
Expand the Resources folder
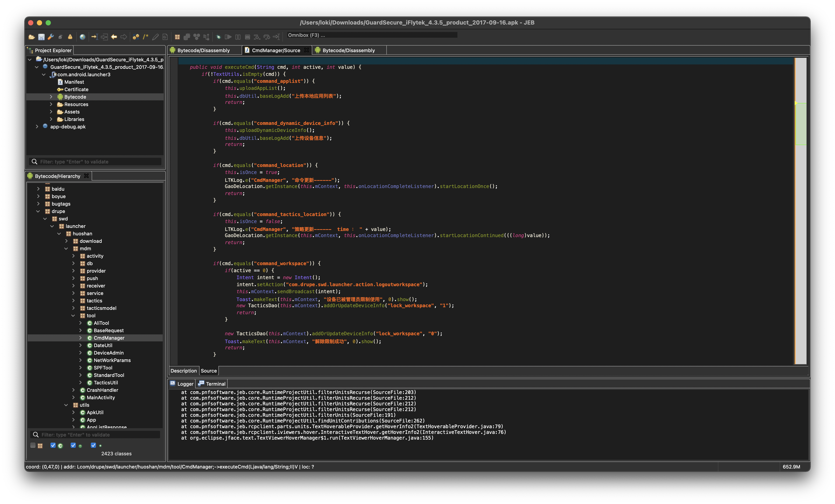pyautogui.click(x=51, y=104)
